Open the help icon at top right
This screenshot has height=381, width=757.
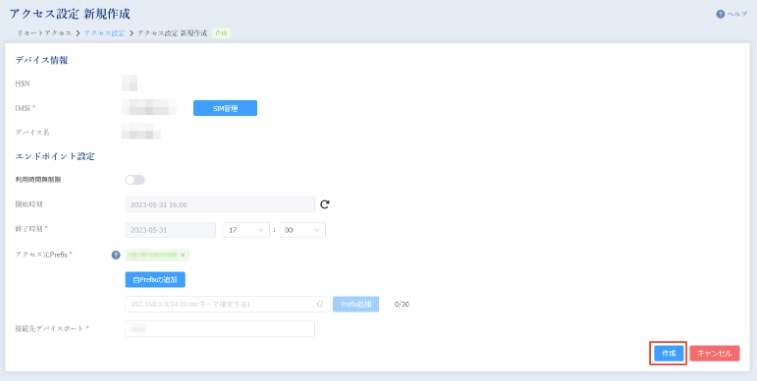720,14
